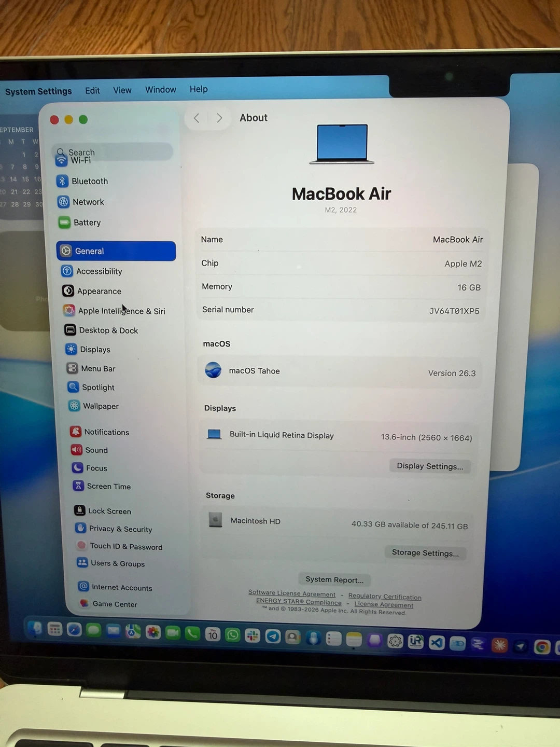This screenshot has height=747, width=560.
Task: Open Accessibility settings
Action: (92, 271)
